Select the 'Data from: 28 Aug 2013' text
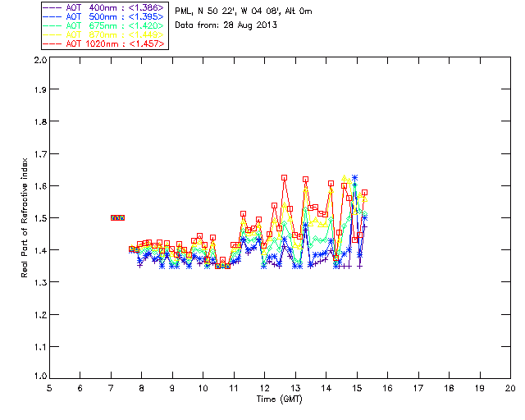 (226, 25)
